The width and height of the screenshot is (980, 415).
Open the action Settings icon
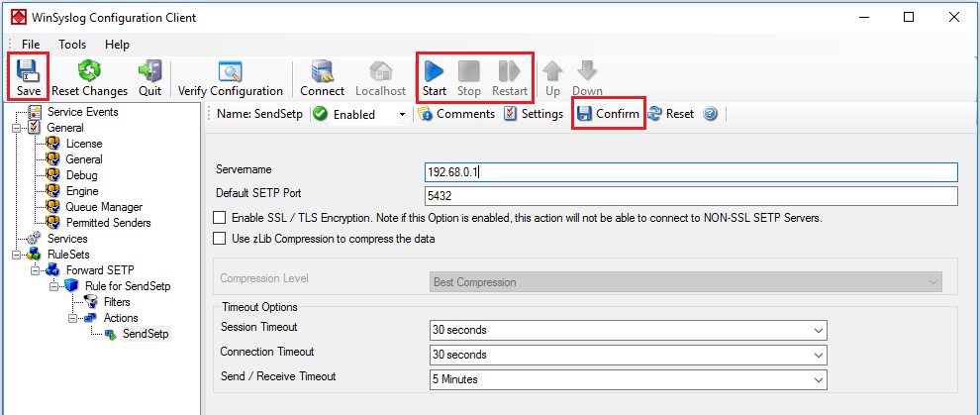[534, 114]
